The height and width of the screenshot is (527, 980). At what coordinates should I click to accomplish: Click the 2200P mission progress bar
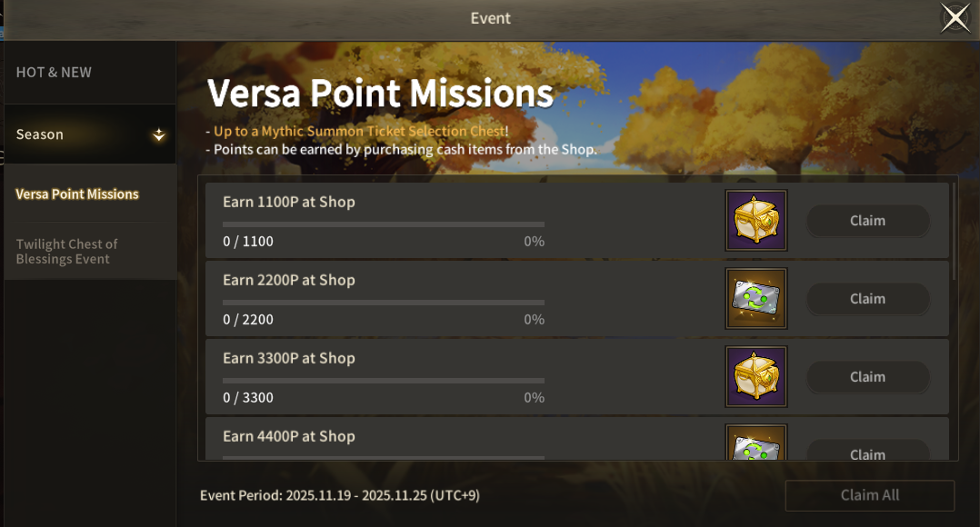[383, 302]
